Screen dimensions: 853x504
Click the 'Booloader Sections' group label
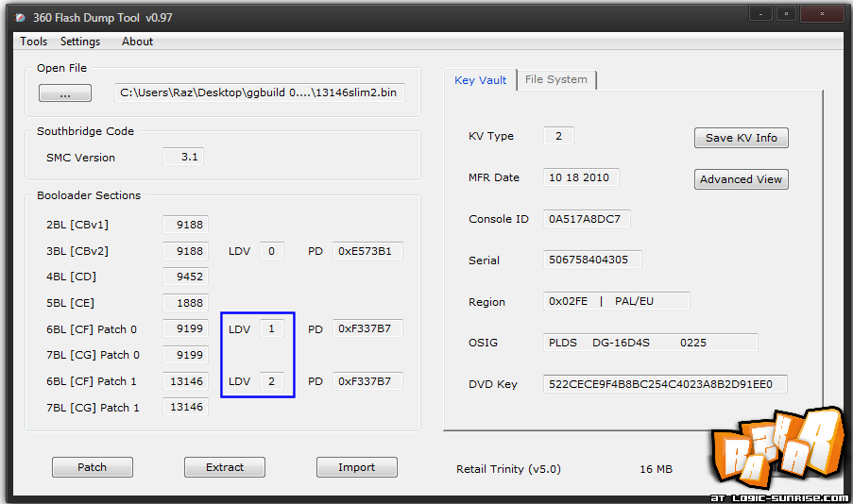pyautogui.click(x=89, y=195)
